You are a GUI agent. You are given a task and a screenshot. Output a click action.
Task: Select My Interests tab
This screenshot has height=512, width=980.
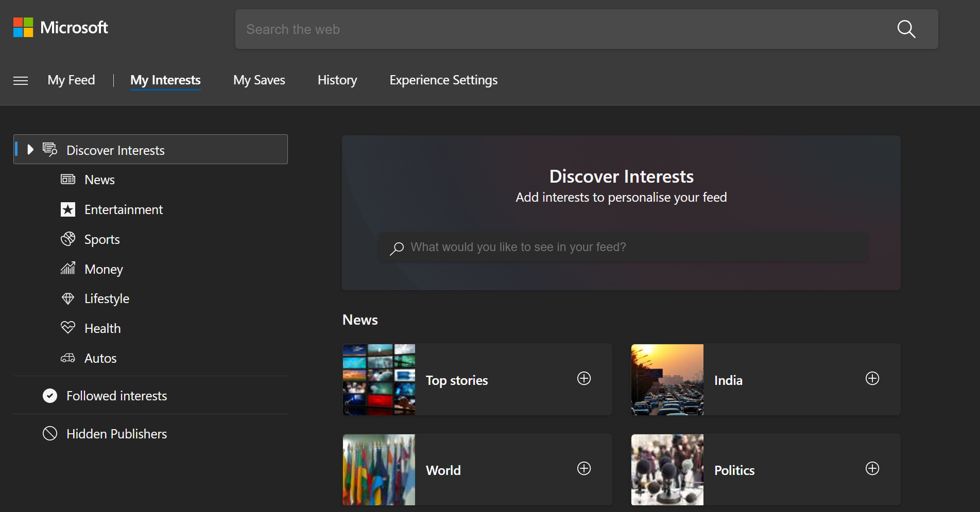point(165,80)
